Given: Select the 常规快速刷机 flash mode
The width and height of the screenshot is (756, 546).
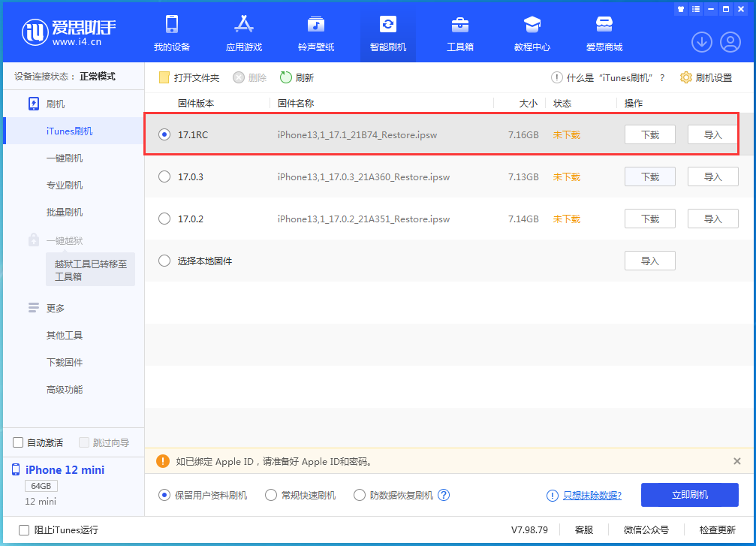Looking at the screenshot, I should 271,495.
